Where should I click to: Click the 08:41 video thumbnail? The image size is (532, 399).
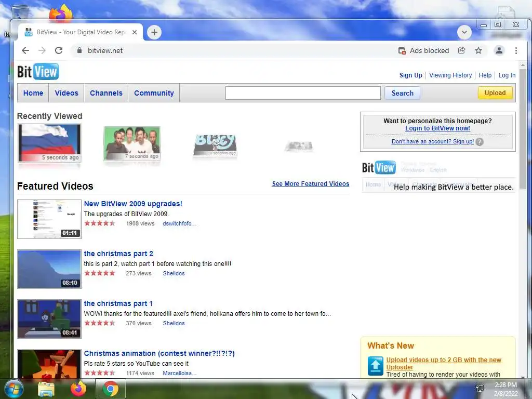49,319
